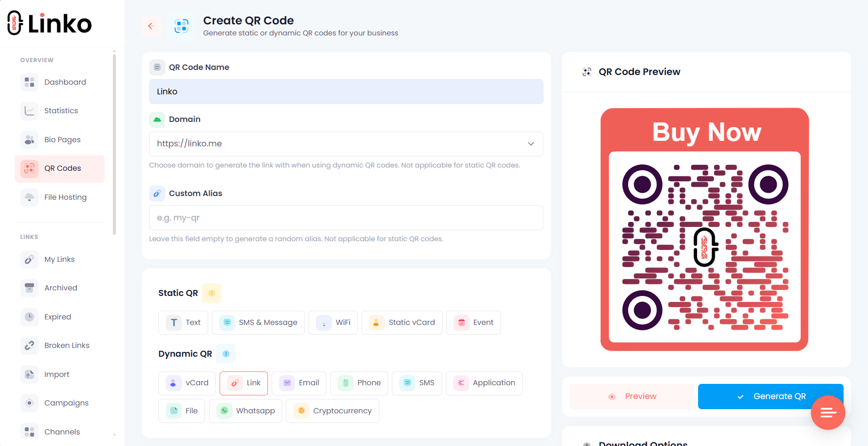The image size is (868, 446).
Task: Open File Hosting from the sidebar
Action: pos(60,197)
